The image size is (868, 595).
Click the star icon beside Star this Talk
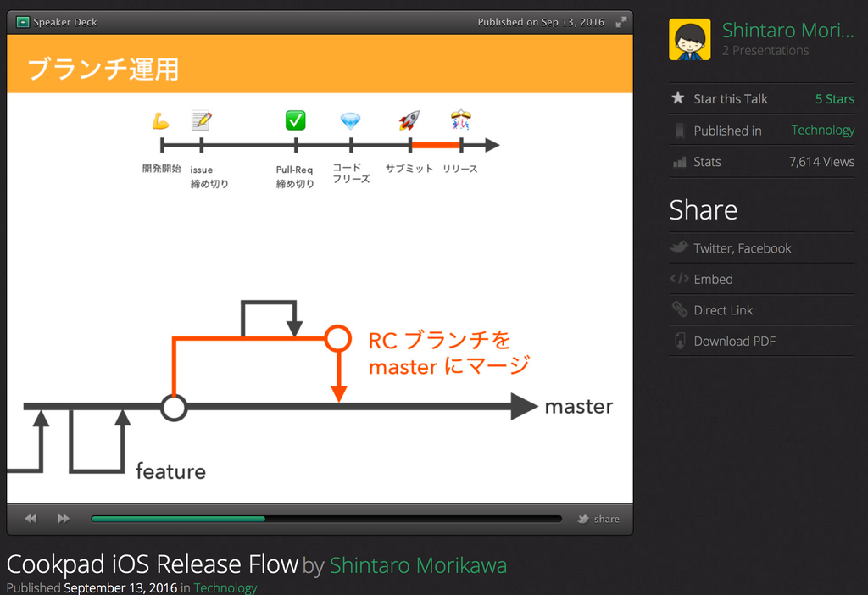pos(678,98)
